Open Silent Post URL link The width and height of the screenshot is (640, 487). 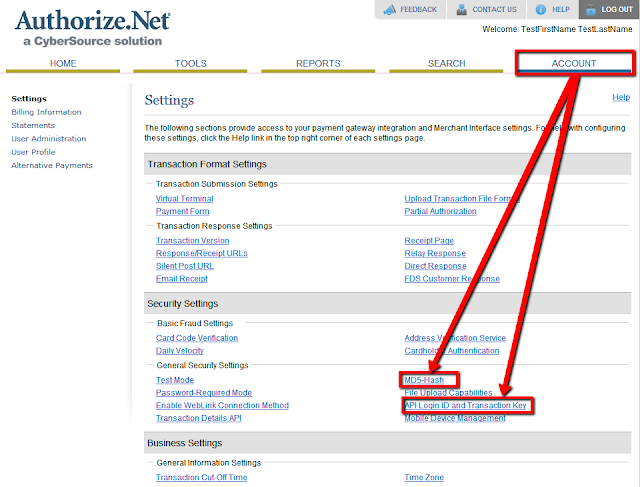185,266
